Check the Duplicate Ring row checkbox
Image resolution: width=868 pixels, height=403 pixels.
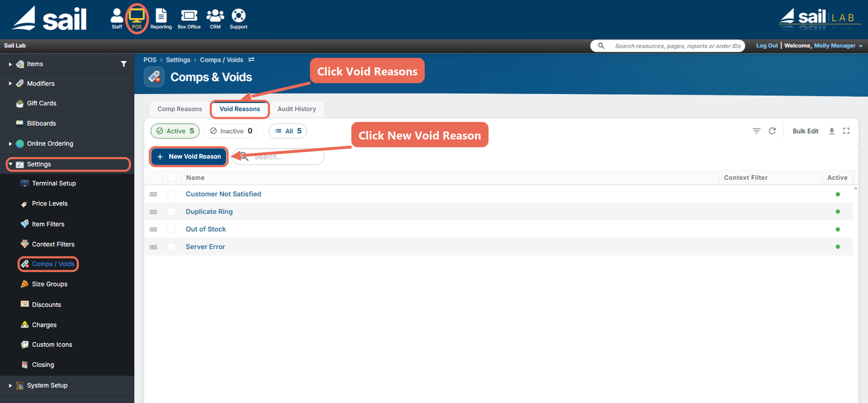[172, 212]
